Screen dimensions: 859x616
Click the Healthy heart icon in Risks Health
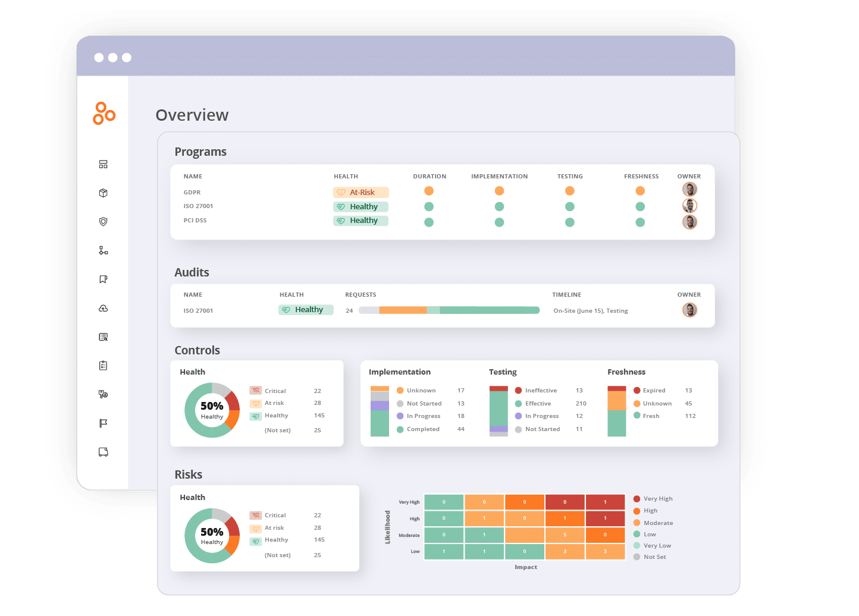click(256, 541)
